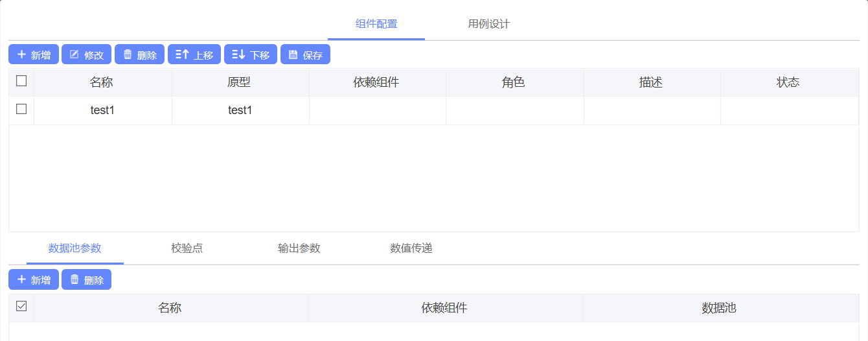Click the 保存 (save) disk button
The height and width of the screenshot is (341, 868).
click(305, 54)
